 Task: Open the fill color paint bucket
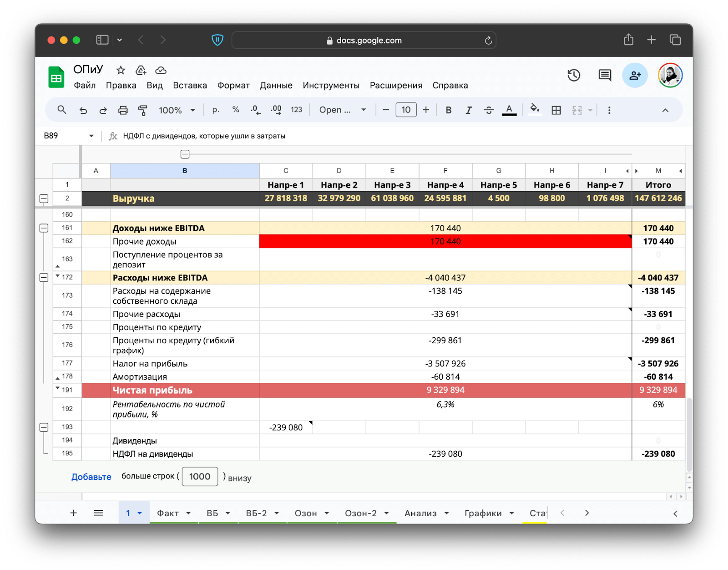[535, 109]
